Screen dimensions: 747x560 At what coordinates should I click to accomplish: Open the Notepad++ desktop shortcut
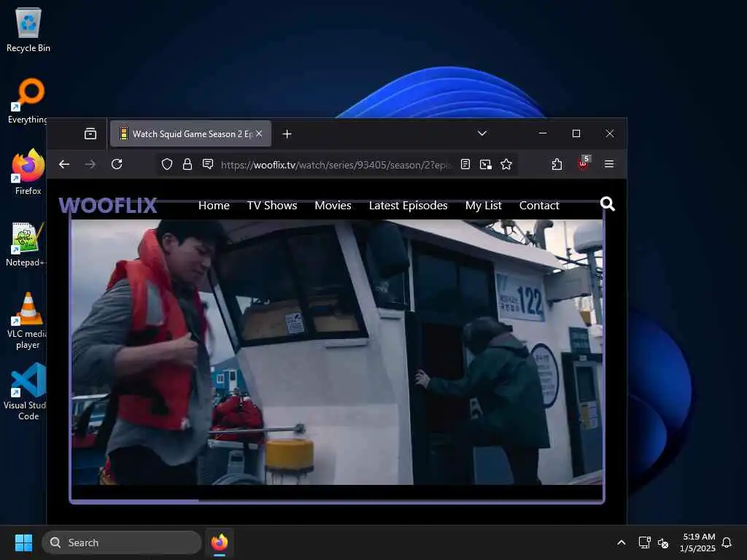point(27,244)
